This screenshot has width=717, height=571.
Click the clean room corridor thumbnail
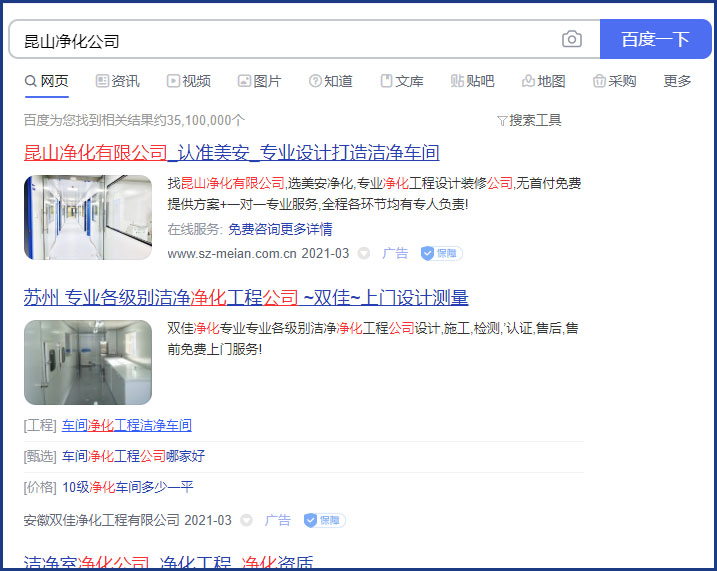[x=88, y=217]
